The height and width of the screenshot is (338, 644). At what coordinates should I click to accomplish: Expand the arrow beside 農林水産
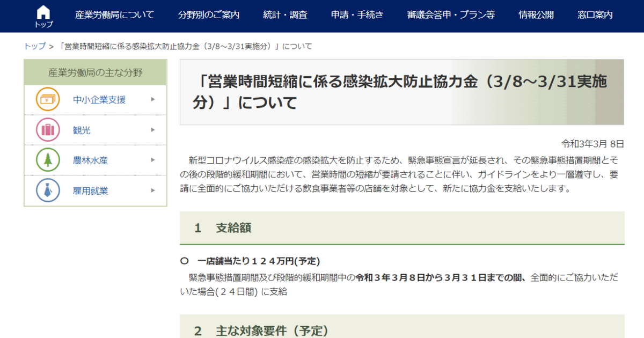pyautogui.click(x=153, y=160)
